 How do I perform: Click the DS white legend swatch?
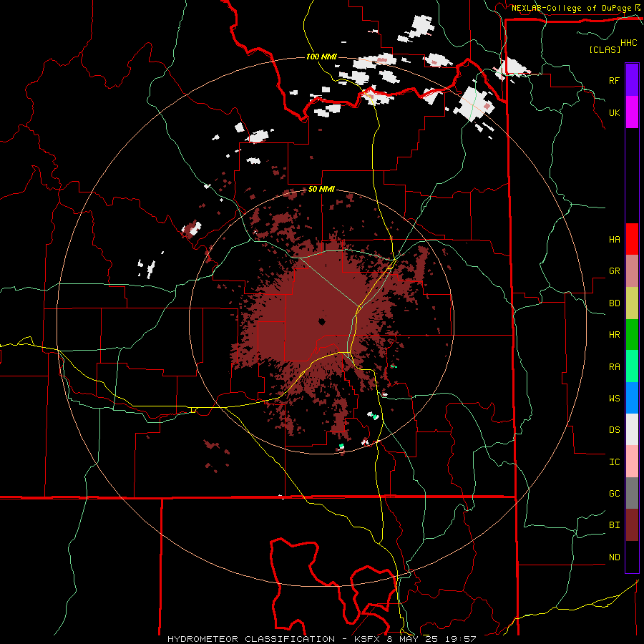(x=632, y=429)
